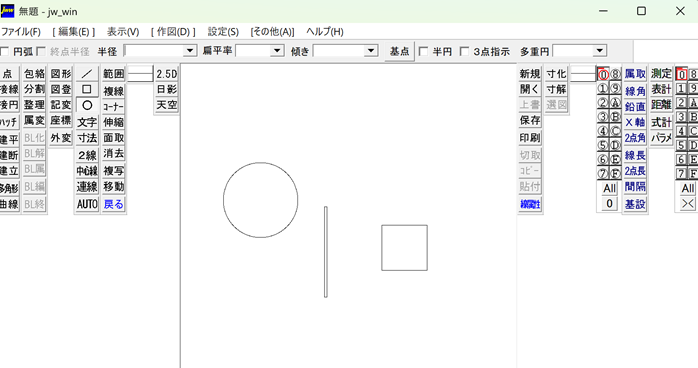
Task: Select the 複写 copy tool
Action: tap(114, 171)
